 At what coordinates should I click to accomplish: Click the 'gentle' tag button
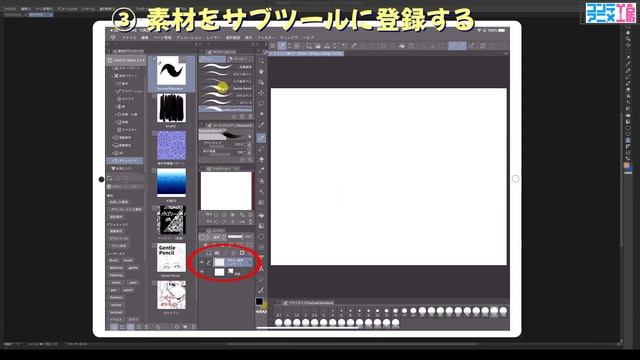tap(133, 268)
